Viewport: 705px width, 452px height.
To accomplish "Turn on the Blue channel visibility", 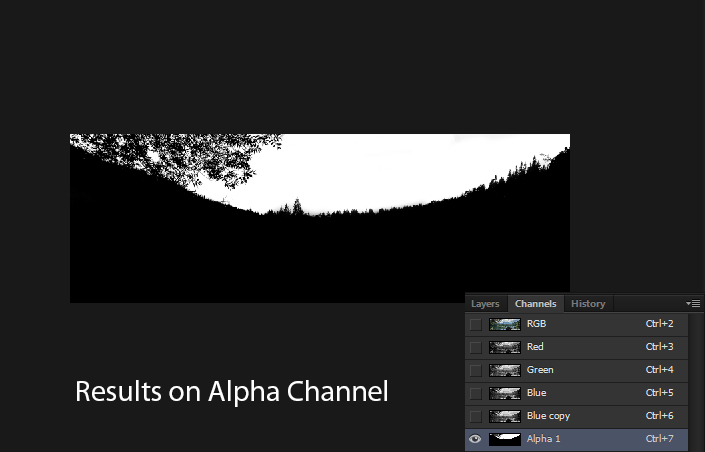I will (475, 393).
